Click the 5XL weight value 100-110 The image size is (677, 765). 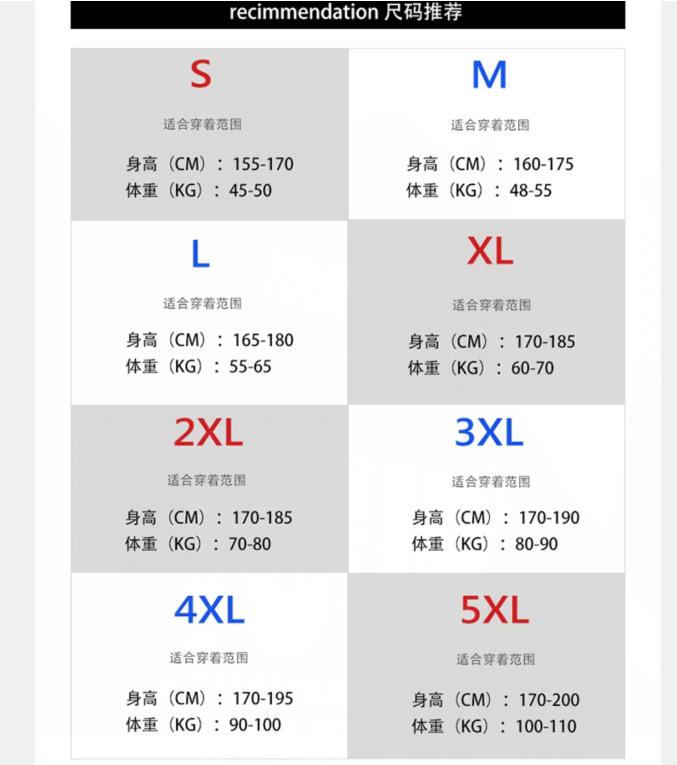click(x=546, y=726)
